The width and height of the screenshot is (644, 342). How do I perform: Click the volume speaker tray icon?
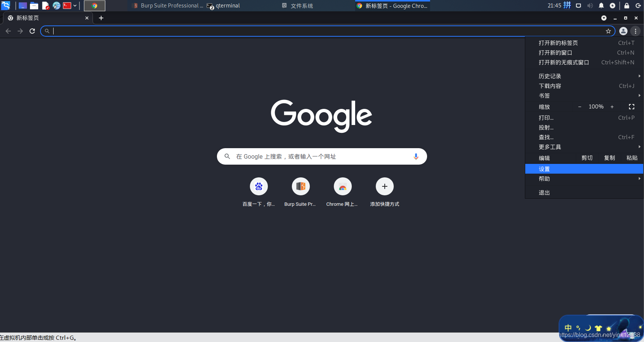click(x=590, y=6)
